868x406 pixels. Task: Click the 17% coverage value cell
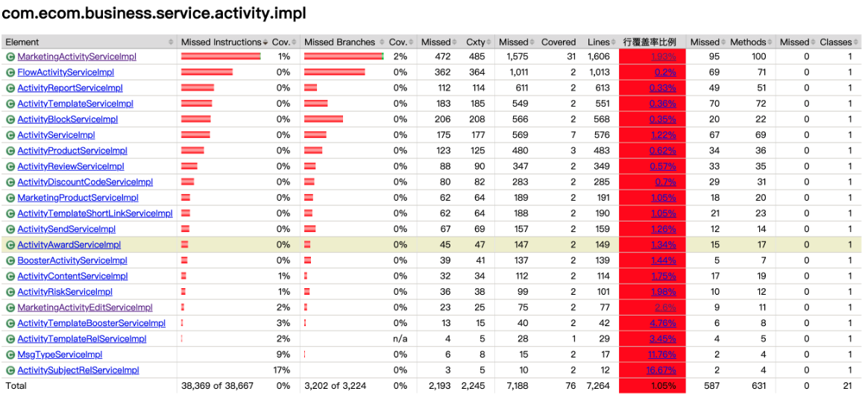coord(282,371)
